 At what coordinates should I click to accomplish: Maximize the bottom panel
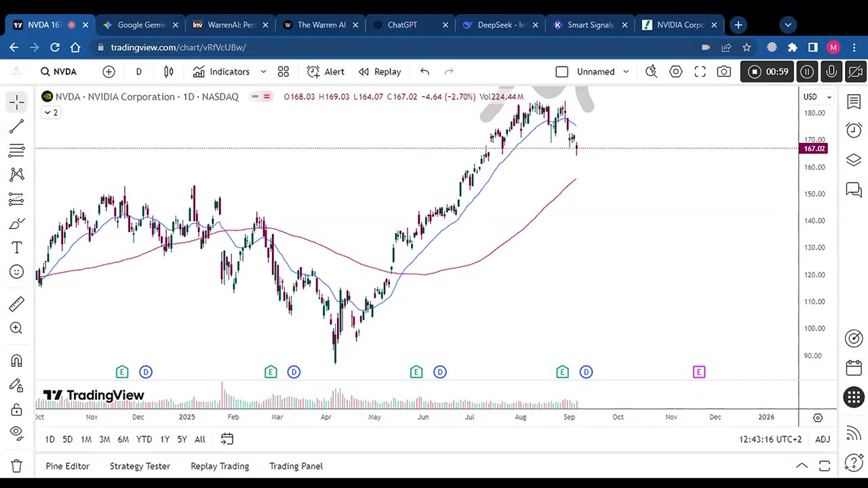[825, 466]
